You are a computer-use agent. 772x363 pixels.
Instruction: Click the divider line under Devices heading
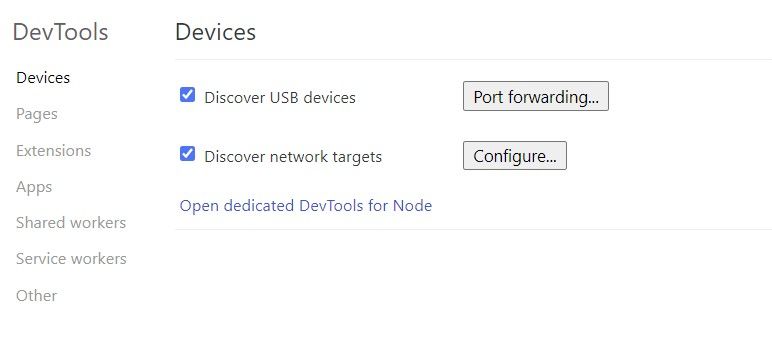click(x=474, y=60)
